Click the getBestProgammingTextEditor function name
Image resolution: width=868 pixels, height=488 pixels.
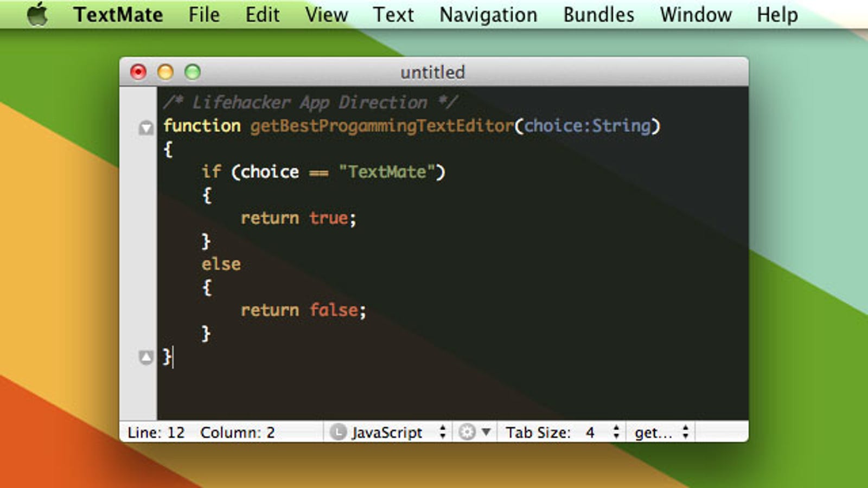point(382,126)
